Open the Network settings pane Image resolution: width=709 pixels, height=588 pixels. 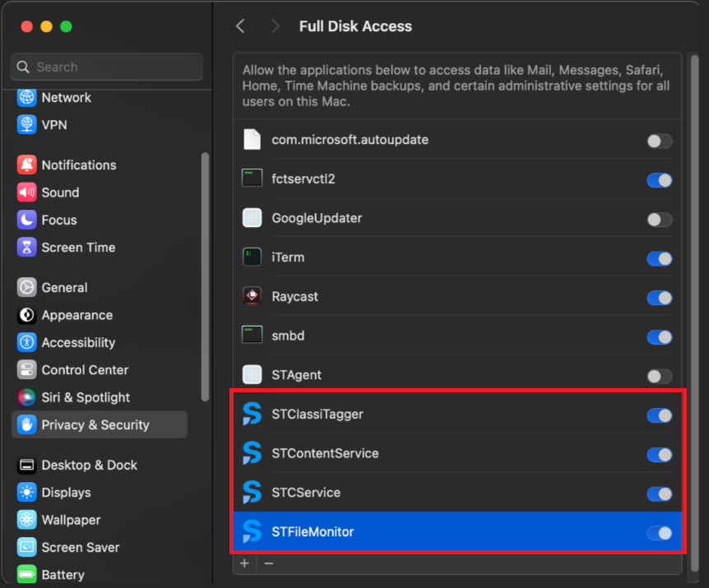[x=100, y=97]
